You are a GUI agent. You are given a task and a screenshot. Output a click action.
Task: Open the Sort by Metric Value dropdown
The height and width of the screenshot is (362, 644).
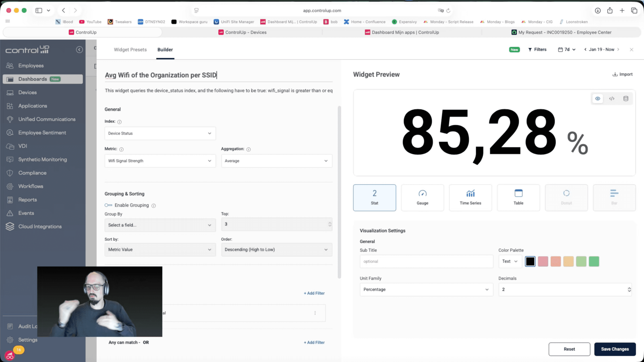coord(160,250)
